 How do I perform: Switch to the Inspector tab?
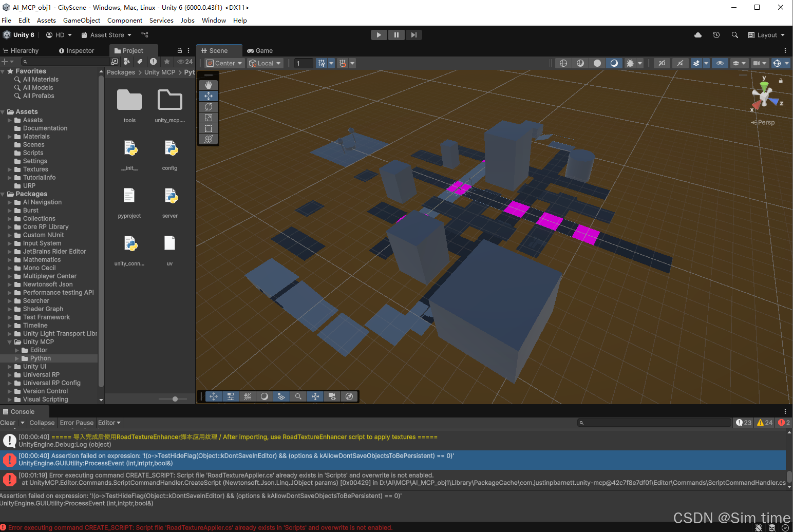point(77,51)
